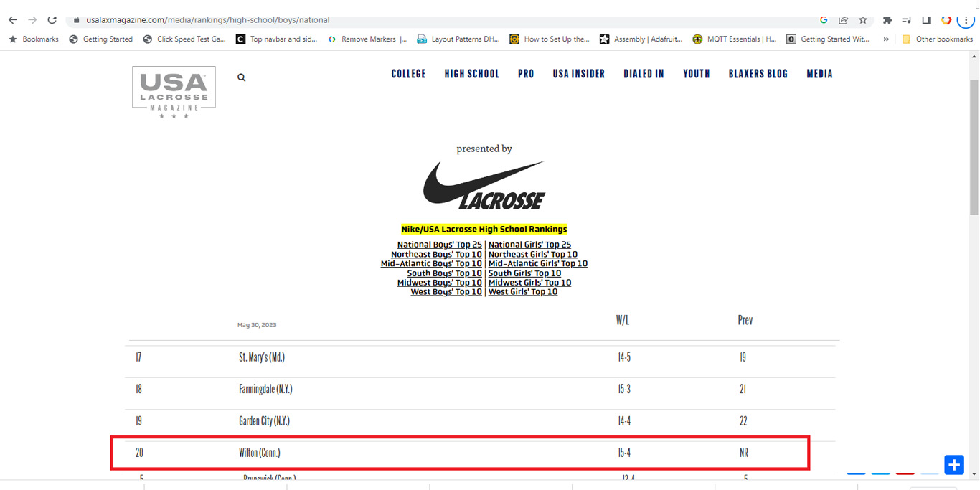Screen dimensions: 980x490
Task: Click the blue plus share button
Action: click(x=954, y=465)
